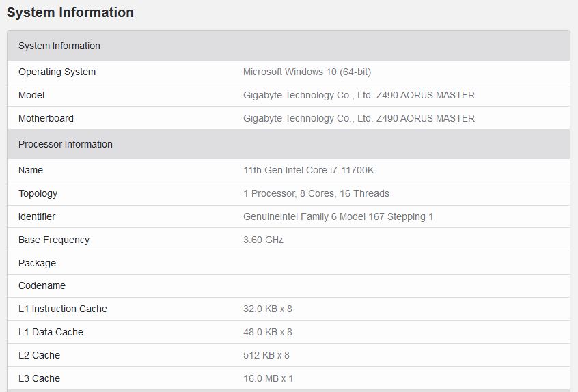Select the Base Frequency row label
This screenshot has width=578, height=392.
point(54,240)
